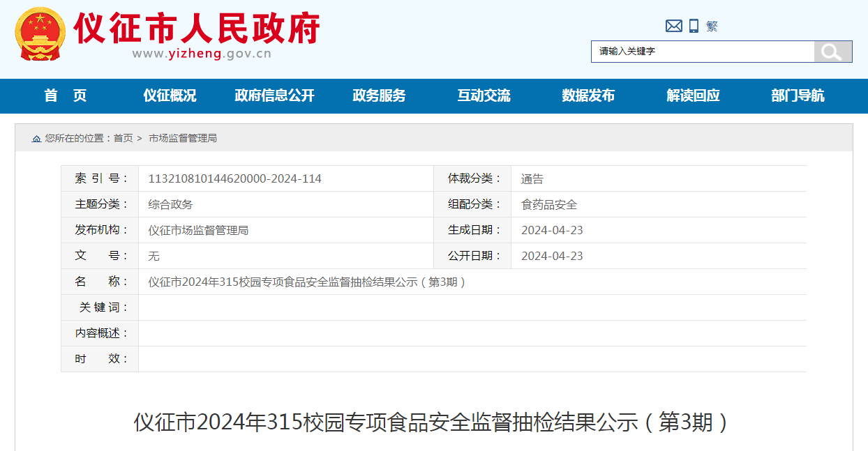Click the 时效 label cell
The width and height of the screenshot is (868, 451).
(x=100, y=359)
